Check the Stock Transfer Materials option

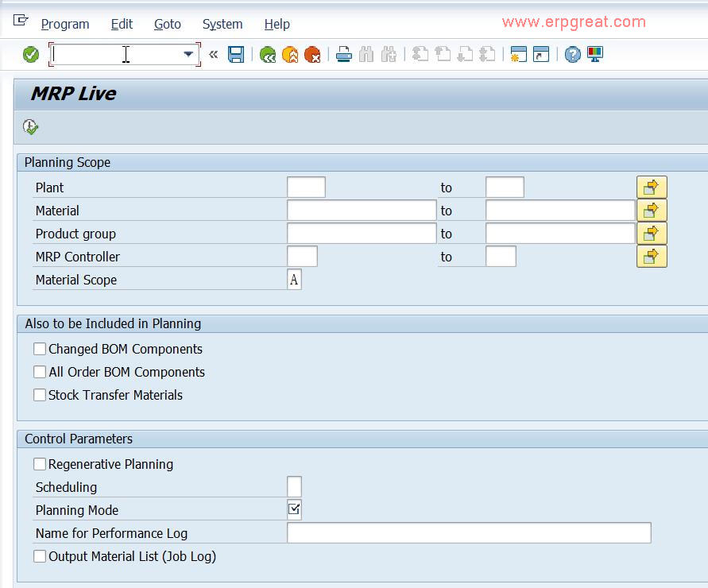click(x=39, y=395)
